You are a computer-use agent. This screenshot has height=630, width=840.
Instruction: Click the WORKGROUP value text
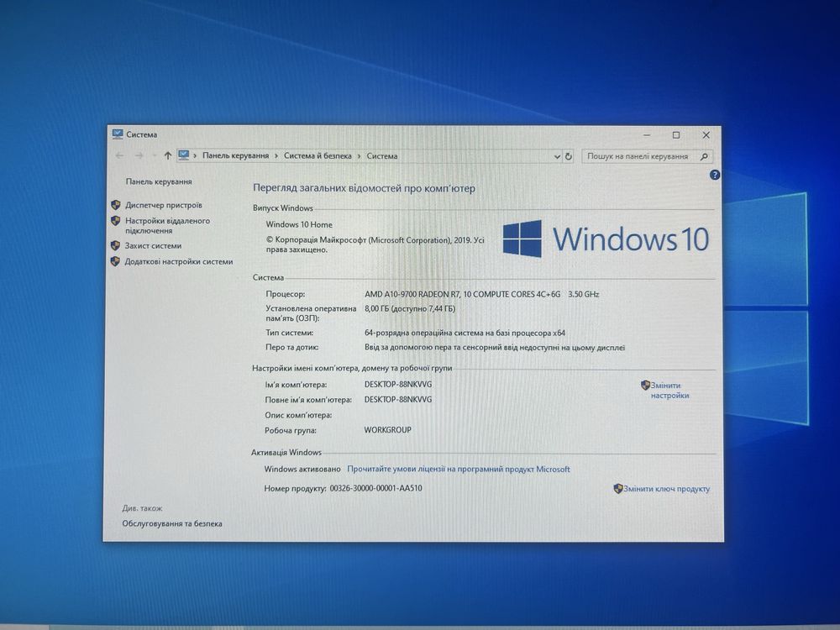pyautogui.click(x=388, y=430)
